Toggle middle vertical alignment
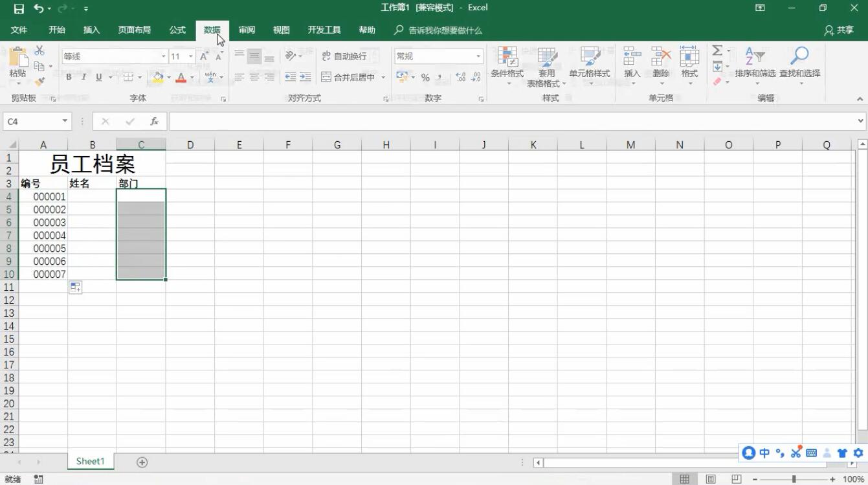Image resolution: width=868 pixels, height=485 pixels. tap(254, 56)
